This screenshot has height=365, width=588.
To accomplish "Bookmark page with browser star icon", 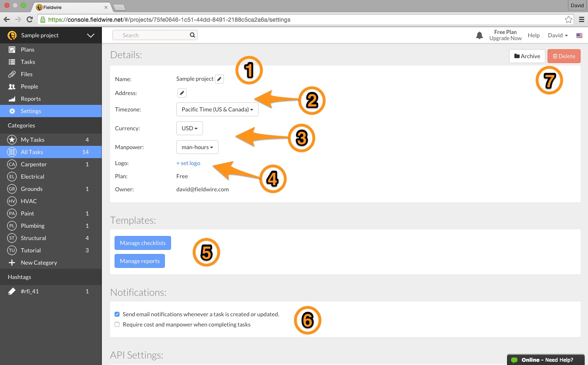I will tap(568, 19).
